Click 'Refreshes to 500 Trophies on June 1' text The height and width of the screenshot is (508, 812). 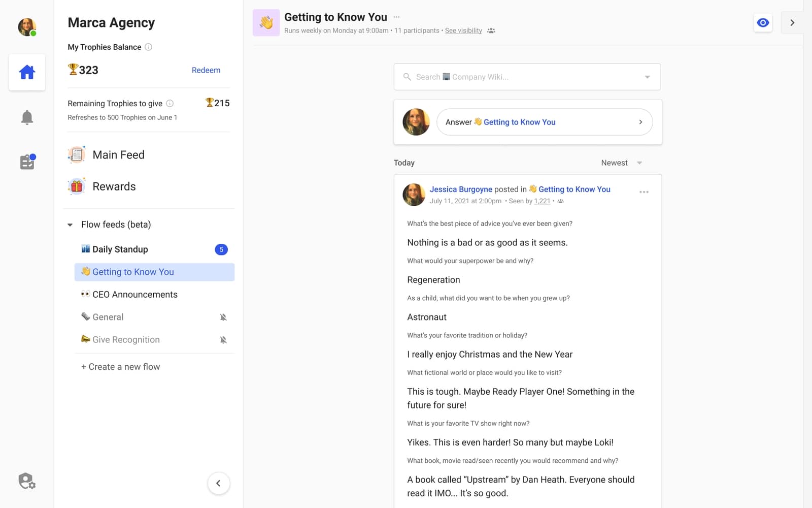tap(122, 117)
